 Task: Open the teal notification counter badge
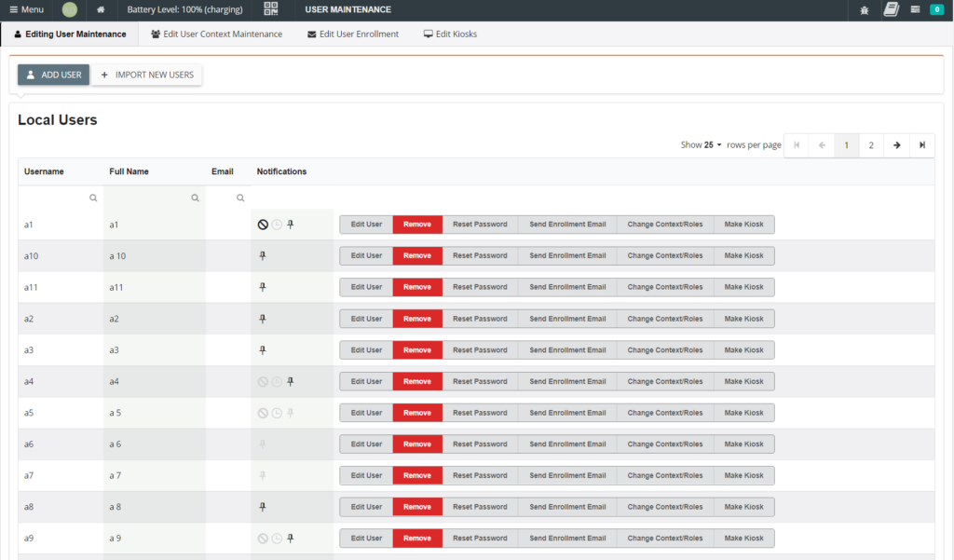pos(937,9)
